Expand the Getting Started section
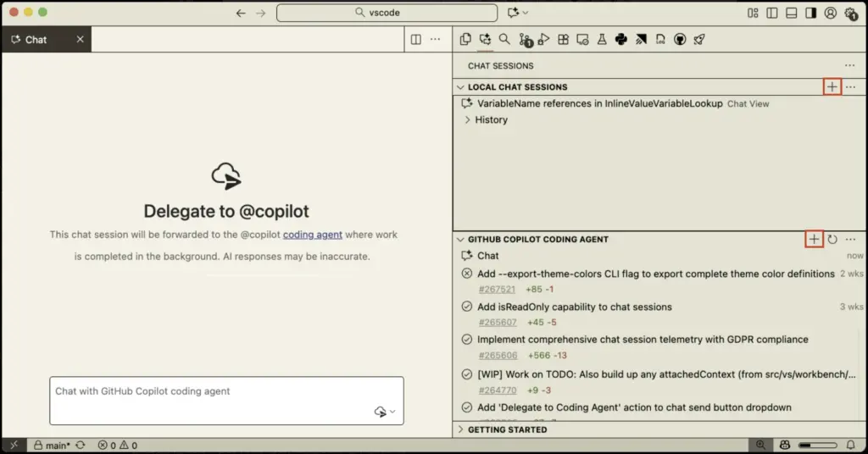The height and width of the screenshot is (454, 868). 461,429
